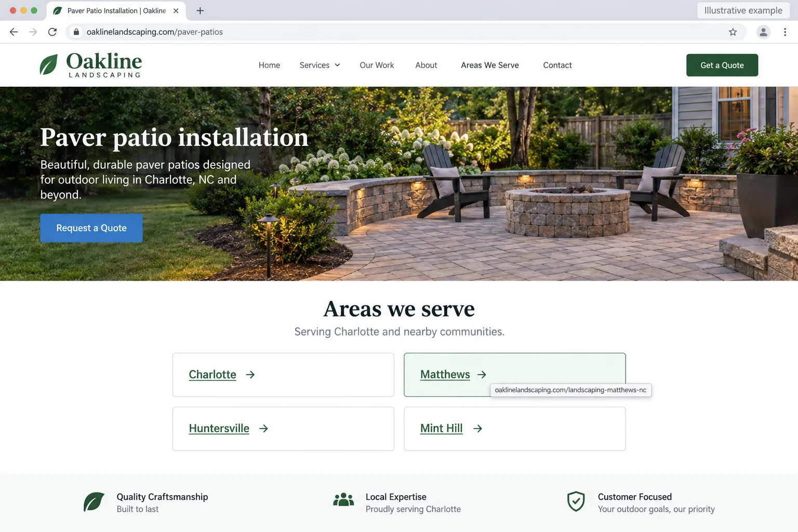The image size is (798, 532).
Task: Close the Paver Patio Installation tab
Action: (176, 10)
